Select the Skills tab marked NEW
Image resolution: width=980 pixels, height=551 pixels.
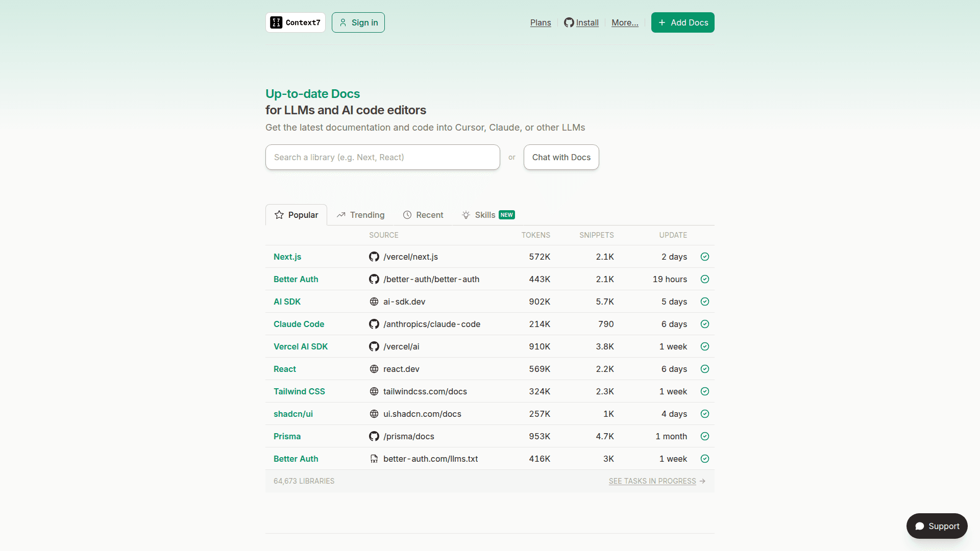(488, 215)
